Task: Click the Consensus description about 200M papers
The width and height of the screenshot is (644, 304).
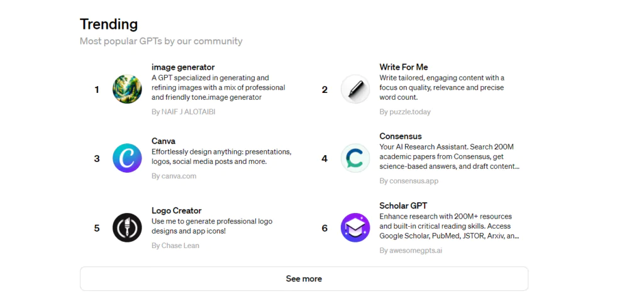Action: [x=449, y=157]
